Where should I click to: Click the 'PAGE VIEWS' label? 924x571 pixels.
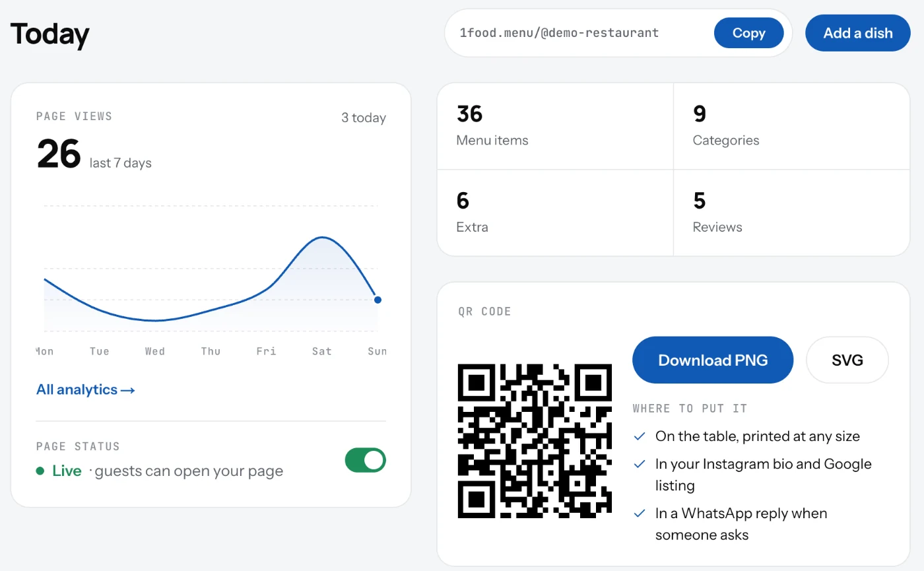pos(74,116)
